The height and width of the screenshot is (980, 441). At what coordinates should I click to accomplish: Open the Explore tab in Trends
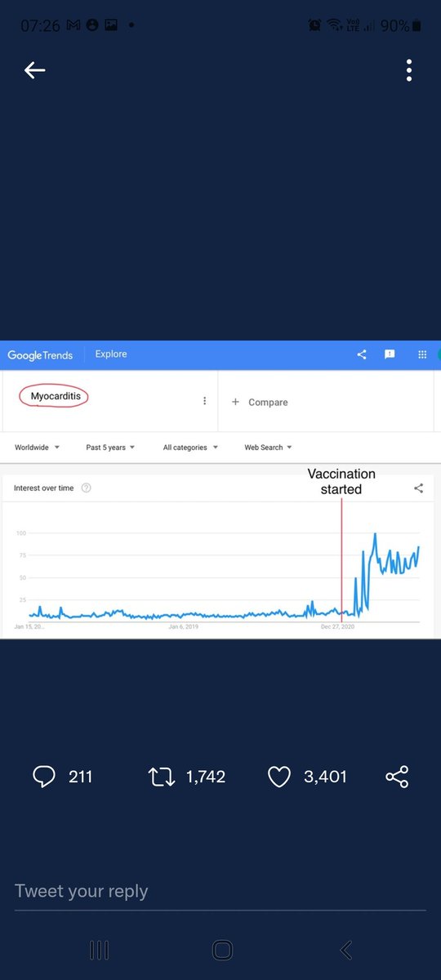point(111,354)
